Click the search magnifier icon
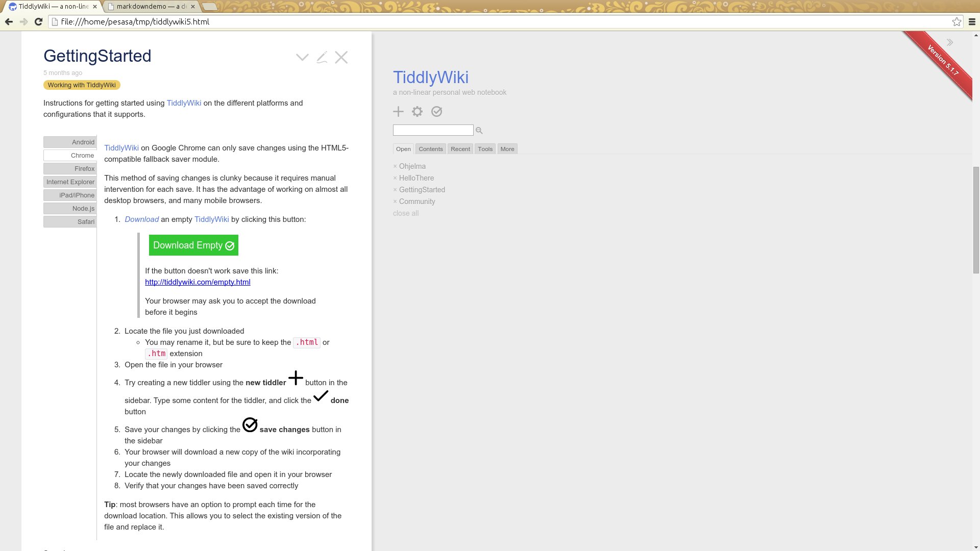The width and height of the screenshot is (980, 551). pyautogui.click(x=479, y=131)
